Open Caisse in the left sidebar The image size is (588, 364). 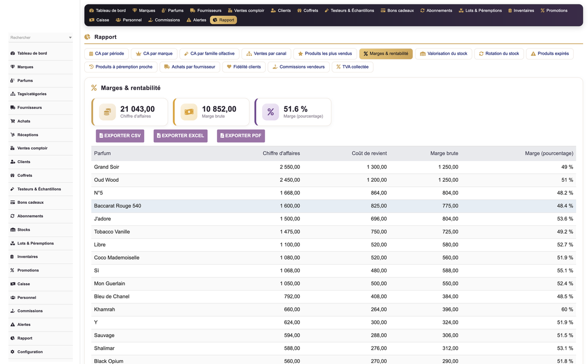pyautogui.click(x=40, y=284)
